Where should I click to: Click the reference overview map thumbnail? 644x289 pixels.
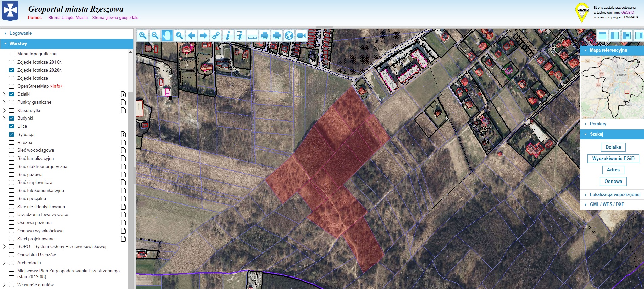[612, 88]
